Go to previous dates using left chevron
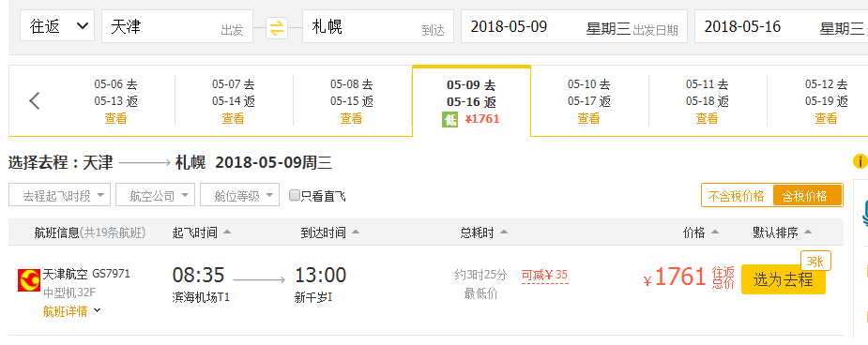 tap(35, 101)
